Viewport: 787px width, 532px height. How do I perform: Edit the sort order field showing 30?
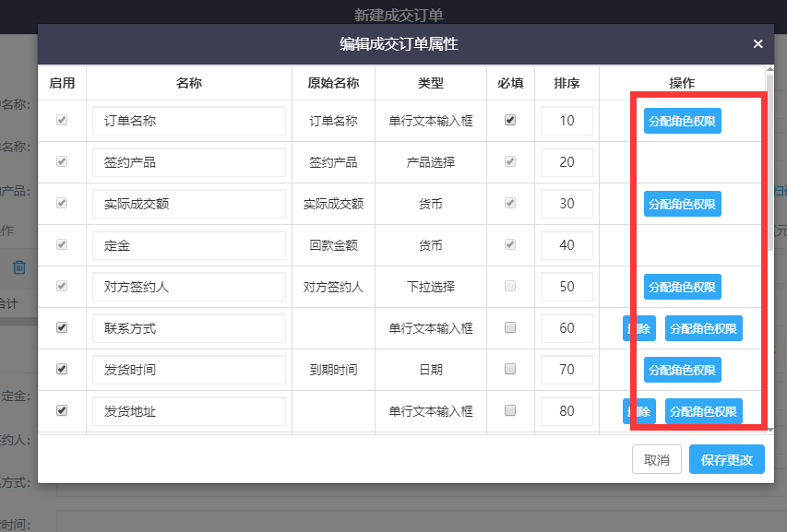pos(566,204)
